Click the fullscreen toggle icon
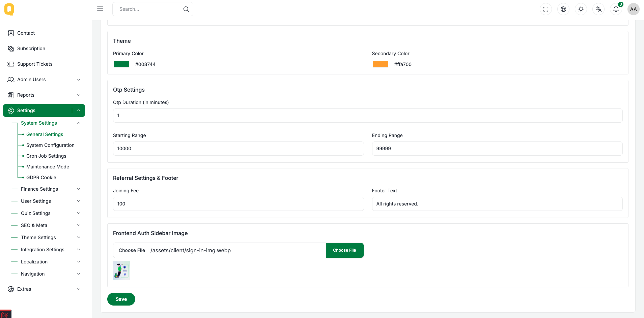Image resolution: width=644 pixels, height=318 pixels. 546,9
